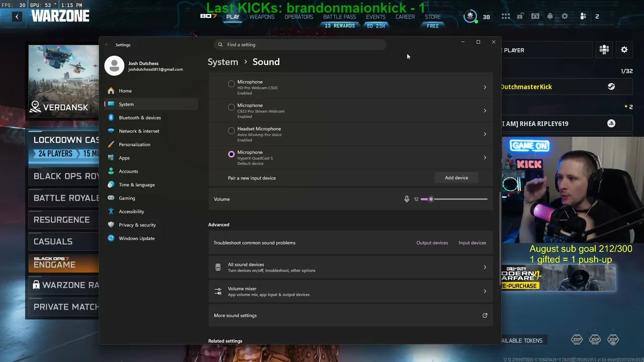This screenshot has height=362, width=644.
Task: Open Warzone notifications bell
Action: (550, 17)
